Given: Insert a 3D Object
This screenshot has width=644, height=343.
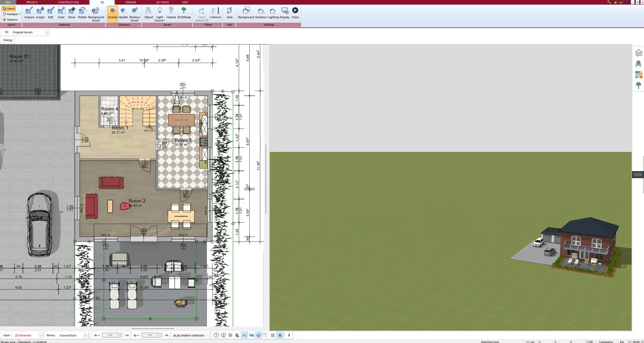Looking at the screenshot, I should [148, 13].
